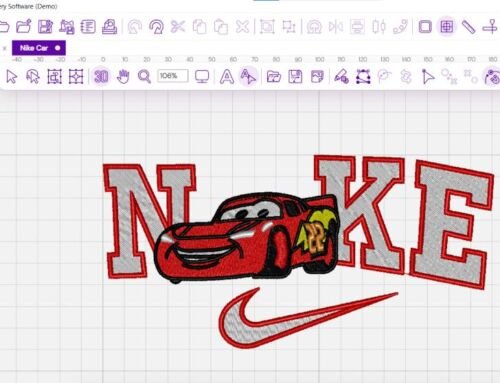Screen dimensions: 500x383
Task: Click the save disk icon in lower toolbar
Action: point(295,77)
